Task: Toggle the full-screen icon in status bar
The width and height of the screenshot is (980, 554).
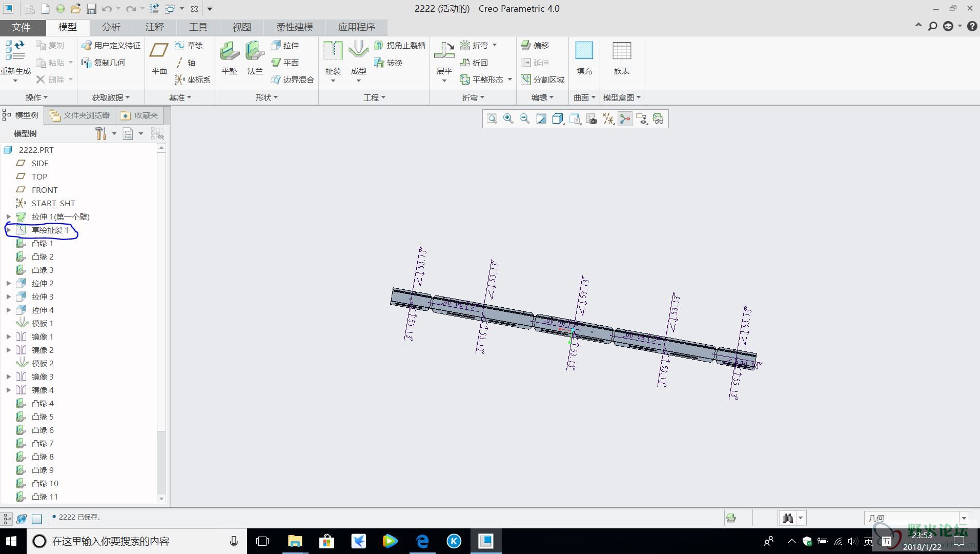Action: click(x=37, y=519)
